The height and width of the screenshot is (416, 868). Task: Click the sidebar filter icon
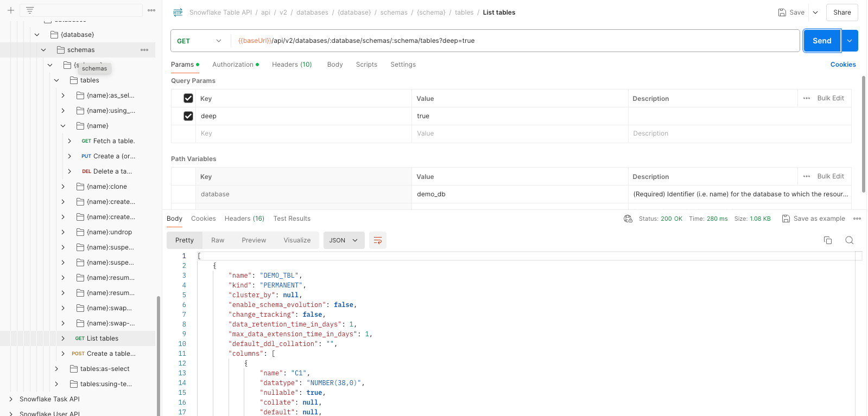point(30,10)
